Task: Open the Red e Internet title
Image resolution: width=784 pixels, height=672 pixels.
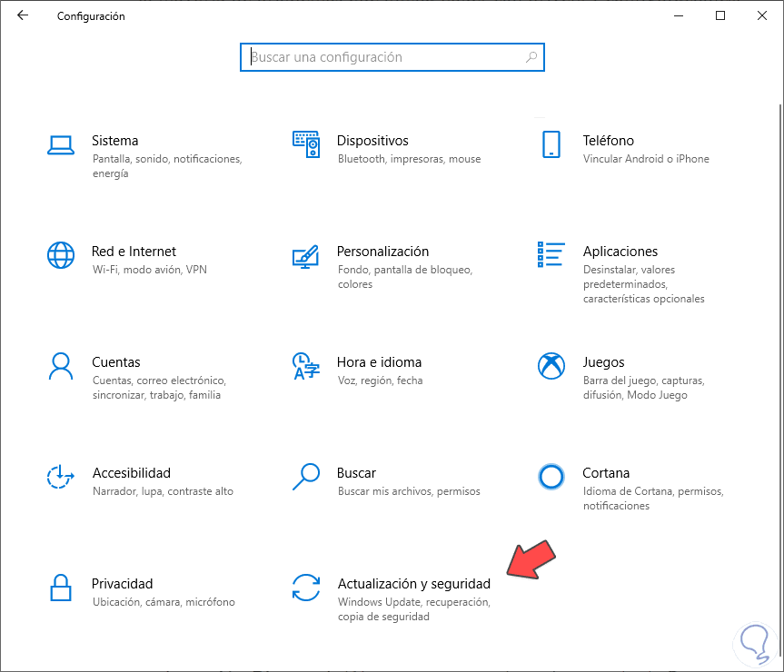Action: pos(134,252)
